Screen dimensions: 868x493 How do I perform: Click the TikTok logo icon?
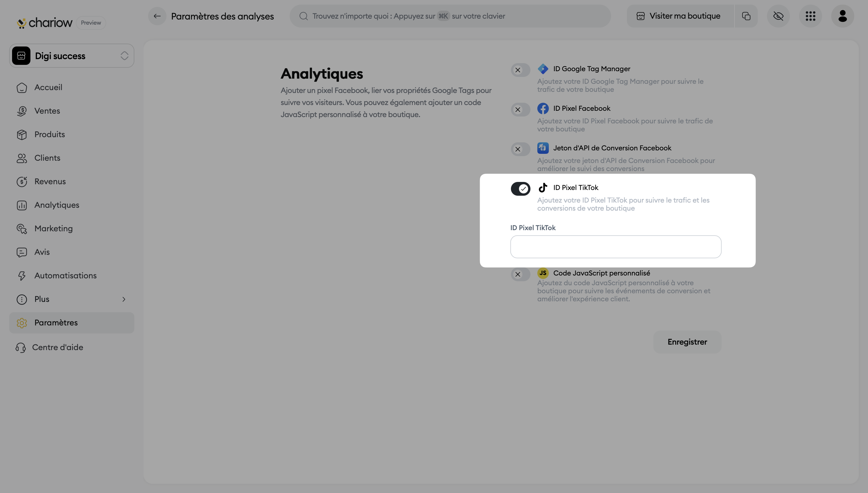click(x=543, y=188)
